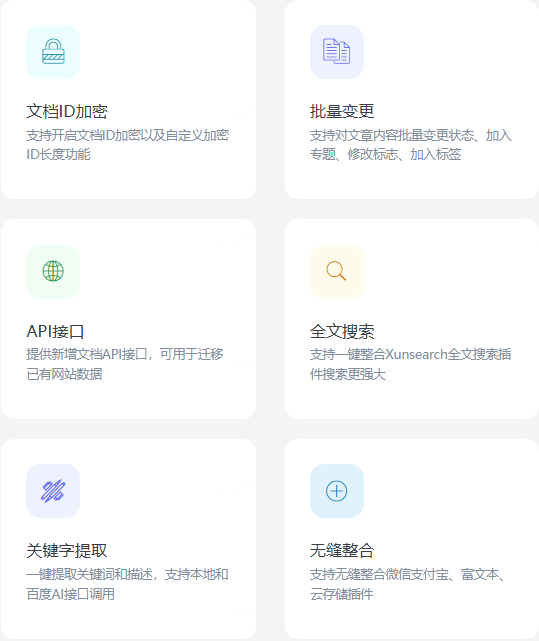This screenshot has height=641, width=539.
Task: Click the padlock icon for document ID encryption
Action: [x=53, y=52]
